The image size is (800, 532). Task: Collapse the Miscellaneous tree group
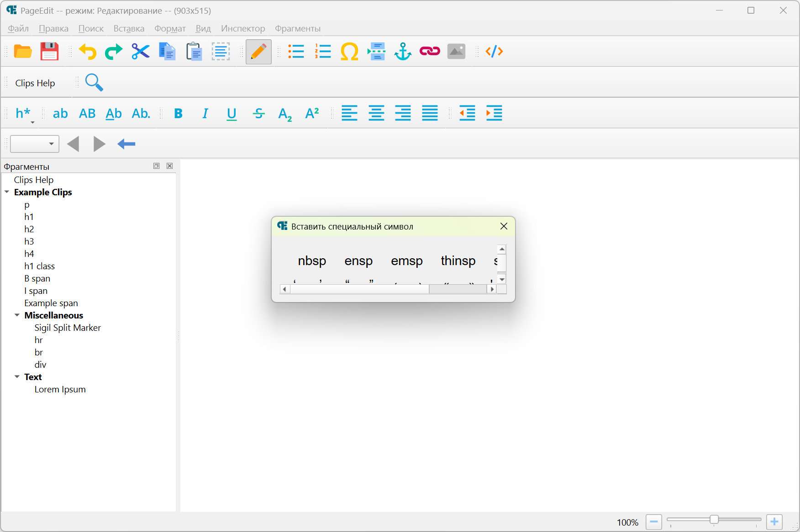(x=17, y=315)
